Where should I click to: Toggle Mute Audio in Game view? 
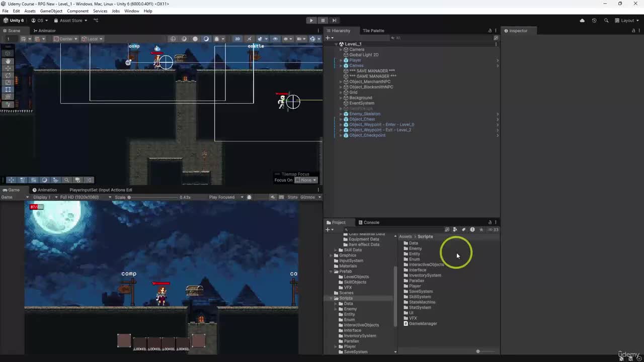pyautogui.click(x=273, y=197)
